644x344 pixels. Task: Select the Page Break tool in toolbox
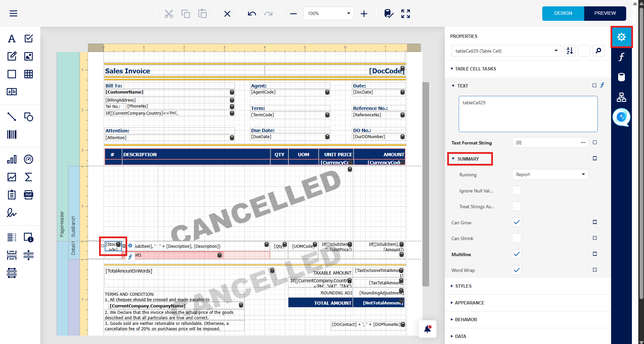12,255
